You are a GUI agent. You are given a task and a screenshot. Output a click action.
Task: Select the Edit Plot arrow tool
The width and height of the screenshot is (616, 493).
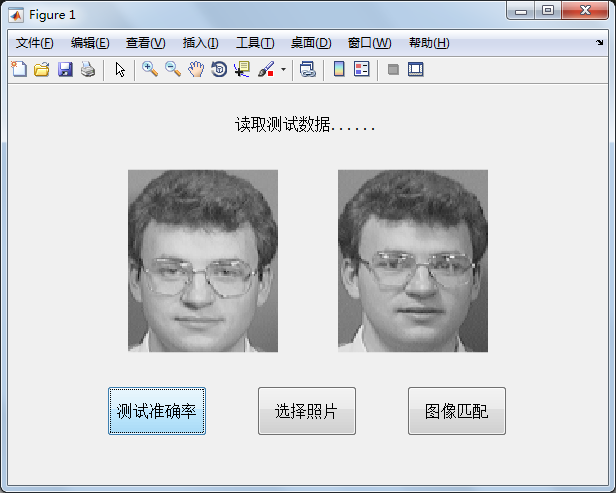pyautogui.click(x=120, y=70)
